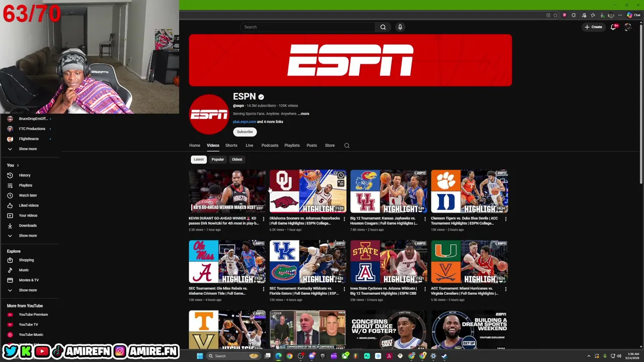Viewport: 644px width, 362px height.
Task: Select the Oldest sort chip
Action: click(237, 159)
